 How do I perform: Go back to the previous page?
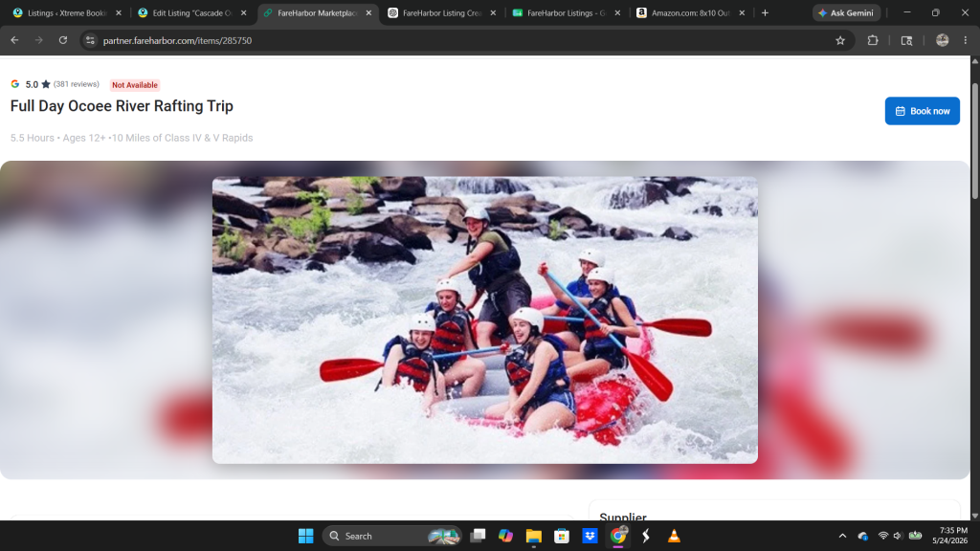tap(14, 40)
